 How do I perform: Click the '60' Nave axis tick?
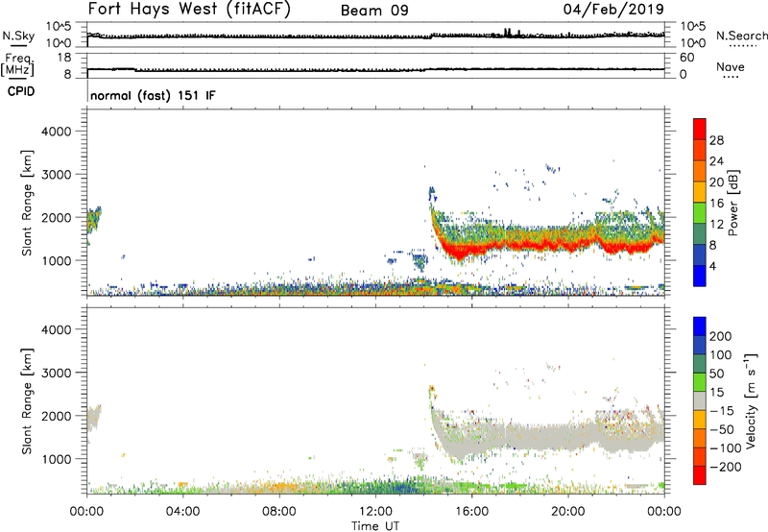point(686,58)
